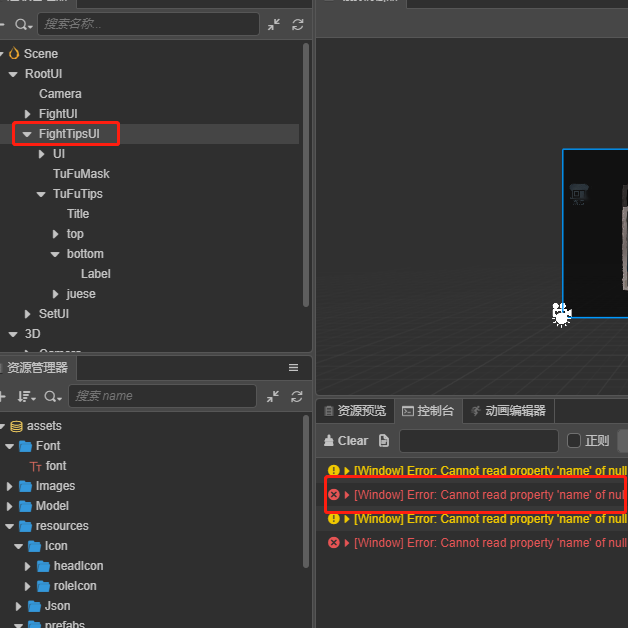Select the Scene root node
Image resolution: width=628 pixels, height=628 pixels.
coord(40,54)
